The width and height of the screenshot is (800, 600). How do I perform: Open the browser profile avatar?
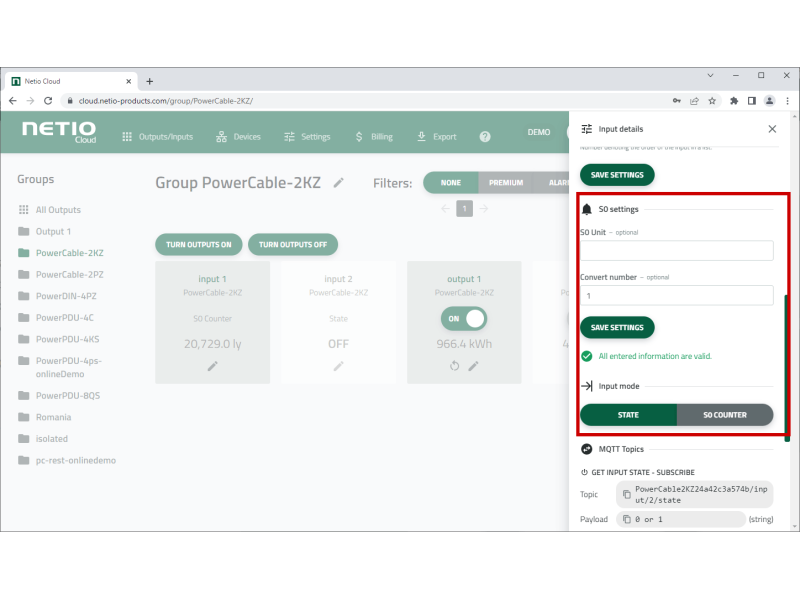(x=769, y=101)
